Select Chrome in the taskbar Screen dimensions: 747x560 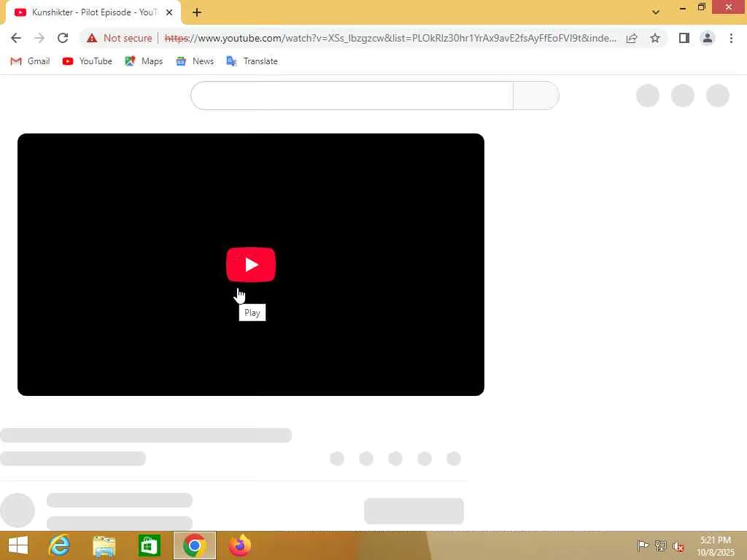click(194, 545)
